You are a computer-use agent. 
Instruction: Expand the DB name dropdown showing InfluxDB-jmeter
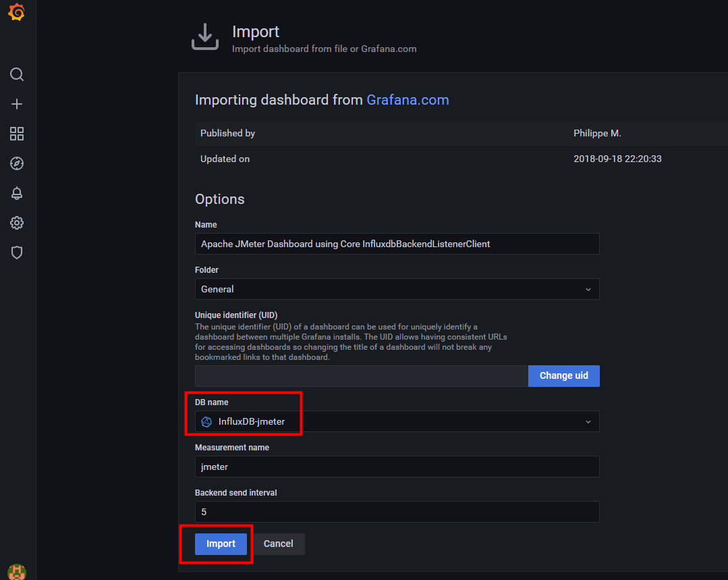point(397,421)
